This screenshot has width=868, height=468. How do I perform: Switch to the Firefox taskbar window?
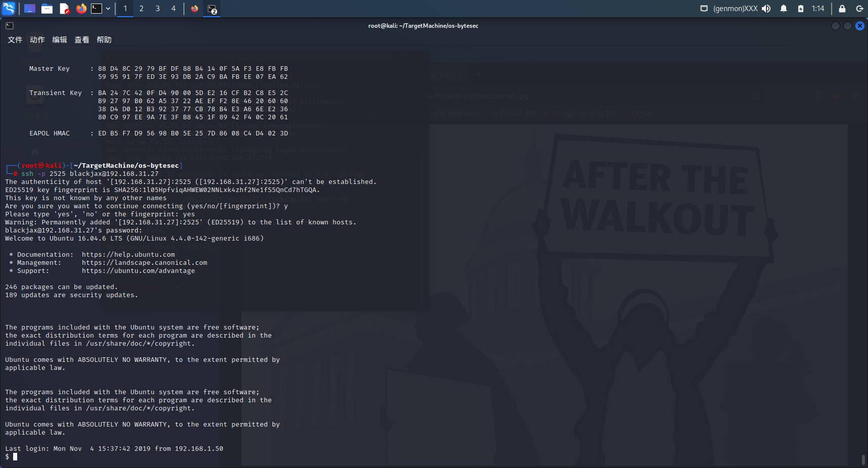(x=195, y=9)
